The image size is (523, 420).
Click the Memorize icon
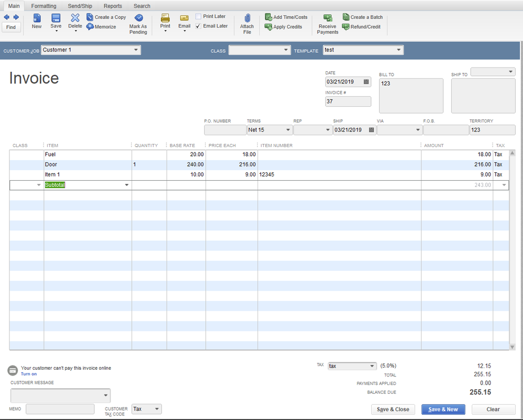(x=90, y=27)
